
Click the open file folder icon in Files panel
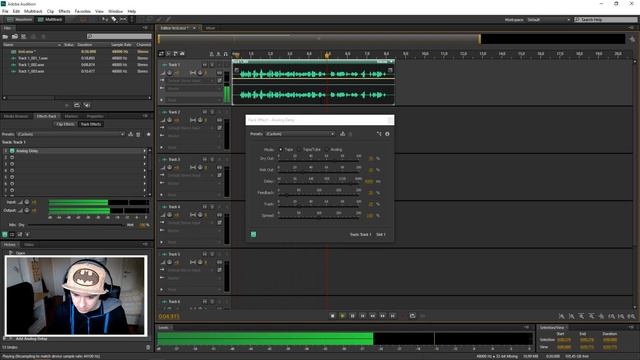5,37
